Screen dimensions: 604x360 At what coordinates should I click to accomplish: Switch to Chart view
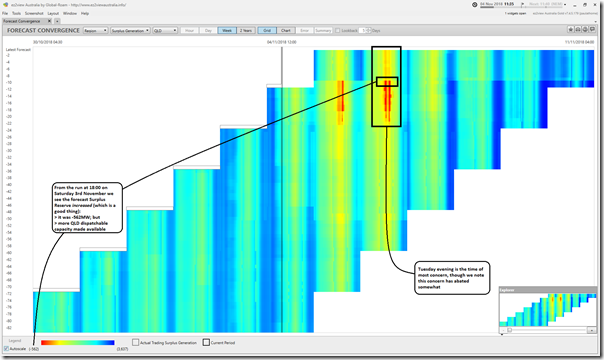[286, 30]
